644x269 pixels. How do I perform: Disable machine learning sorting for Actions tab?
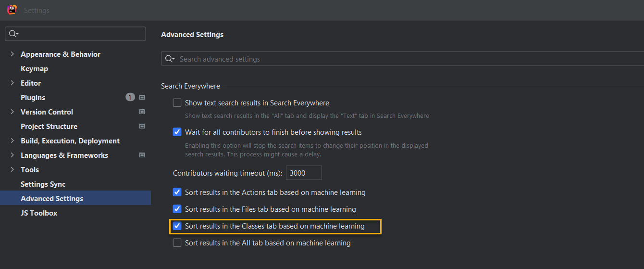point(177,192)
